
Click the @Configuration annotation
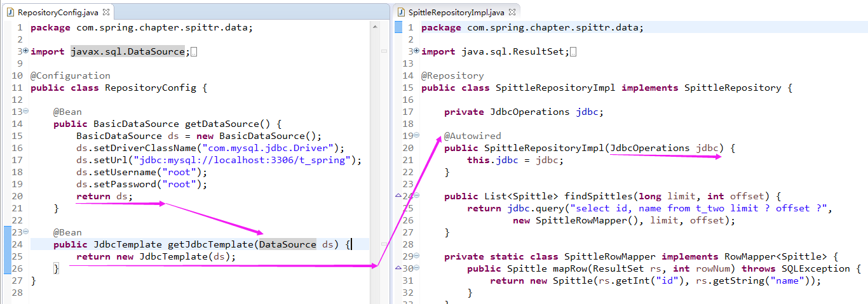(71, 76)
